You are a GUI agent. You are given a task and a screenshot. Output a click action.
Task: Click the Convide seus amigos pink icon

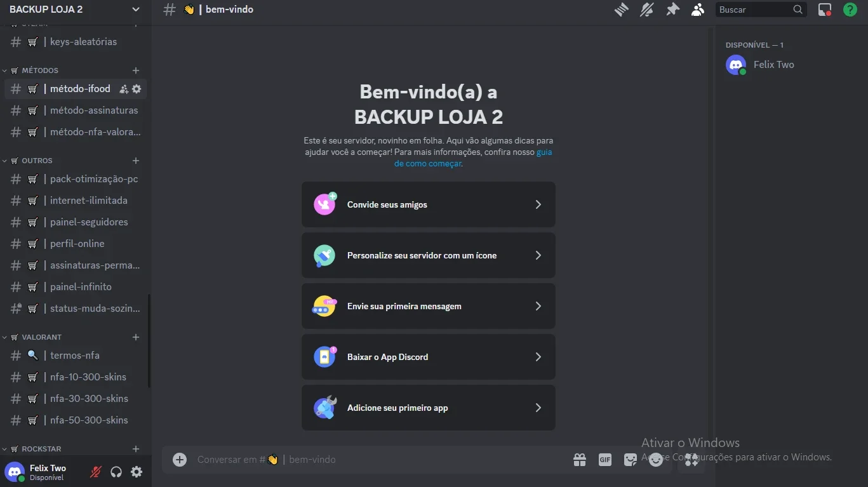click(x=325, y=204)
